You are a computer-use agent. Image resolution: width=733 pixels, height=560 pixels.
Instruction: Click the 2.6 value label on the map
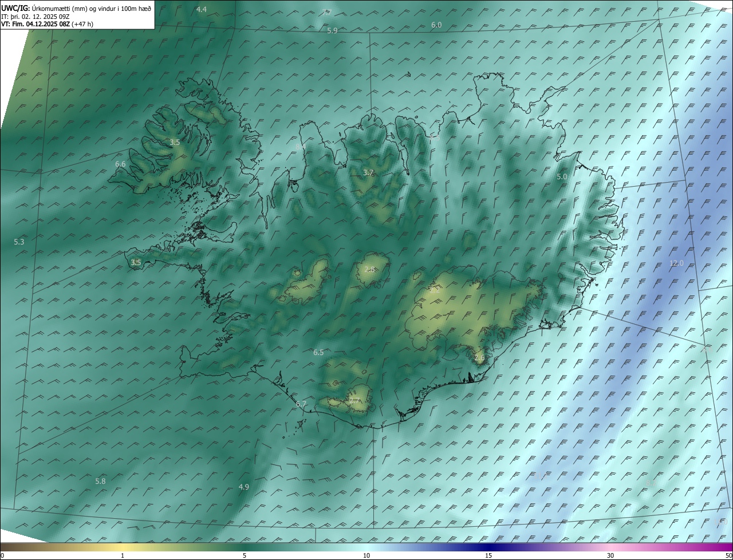pos(479,358)
